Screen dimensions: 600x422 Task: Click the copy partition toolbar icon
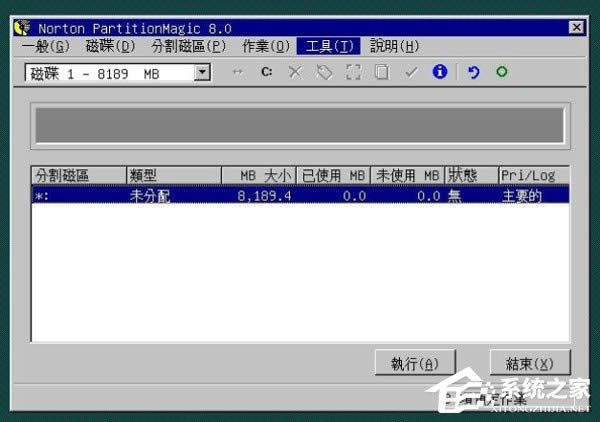point(381,72)
